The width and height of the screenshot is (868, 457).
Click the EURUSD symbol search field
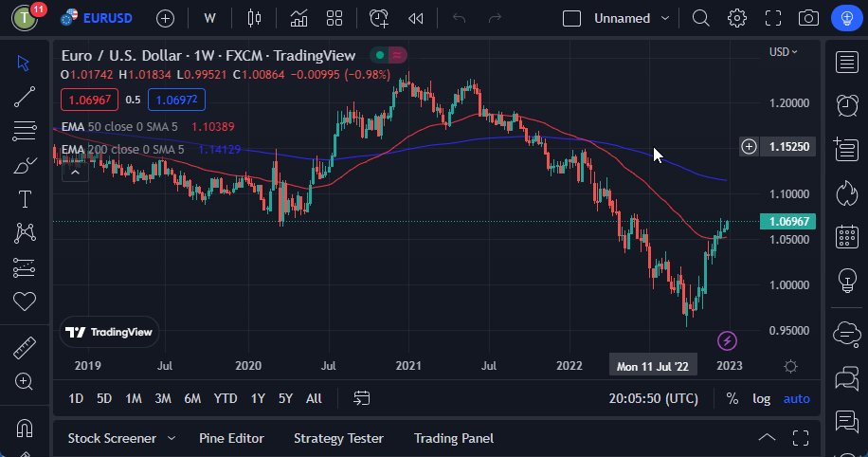[x=99, y=18]
